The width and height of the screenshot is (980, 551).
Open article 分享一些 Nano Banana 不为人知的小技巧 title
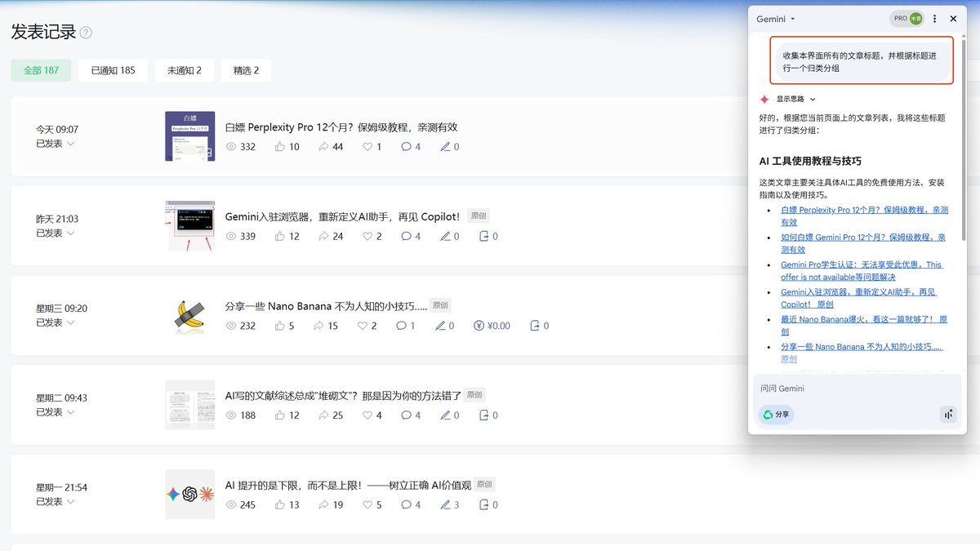[x=326, y=306]
